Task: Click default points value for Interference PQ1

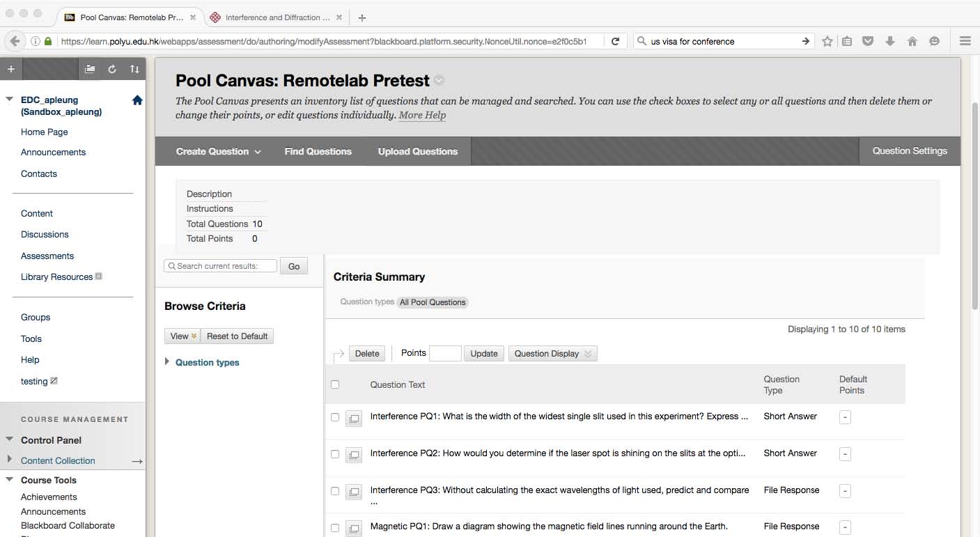Action: click(x=845, y=417)
